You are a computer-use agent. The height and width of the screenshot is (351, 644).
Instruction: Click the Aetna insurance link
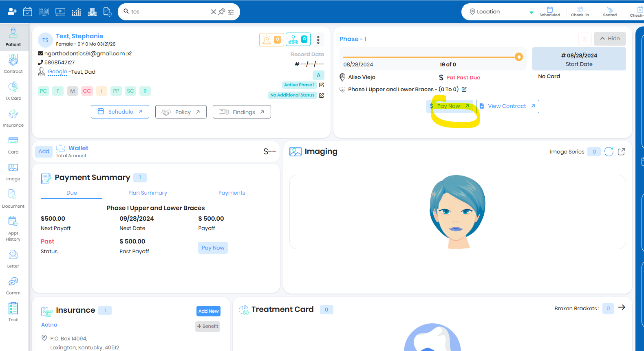pos(49,325)
